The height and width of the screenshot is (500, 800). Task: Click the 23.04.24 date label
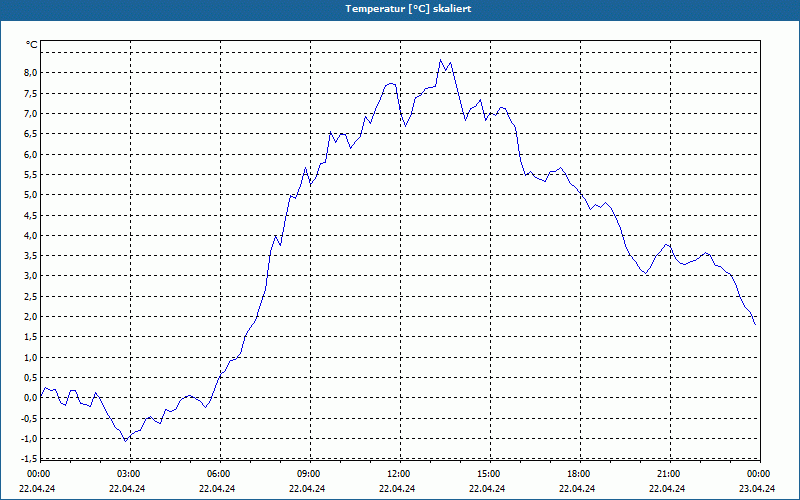(x=757, y=488)
